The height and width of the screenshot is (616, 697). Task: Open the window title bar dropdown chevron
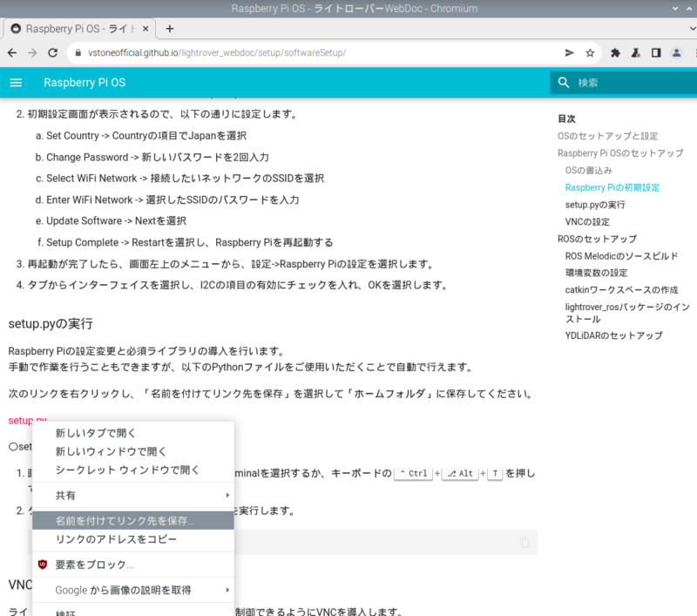(x=675, y=9)
